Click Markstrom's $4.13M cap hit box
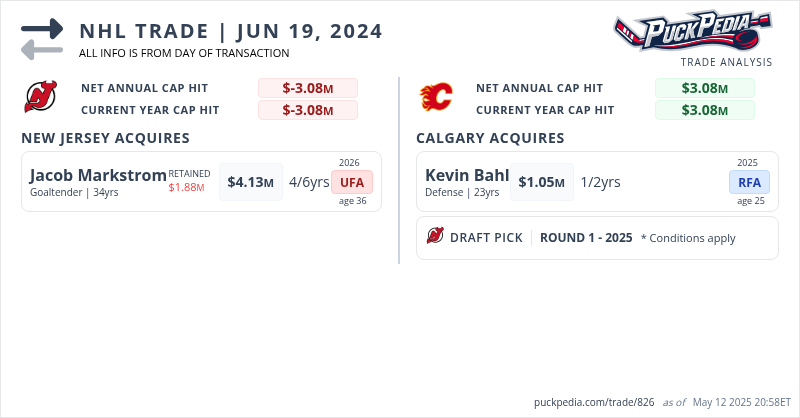 point(250,182)
